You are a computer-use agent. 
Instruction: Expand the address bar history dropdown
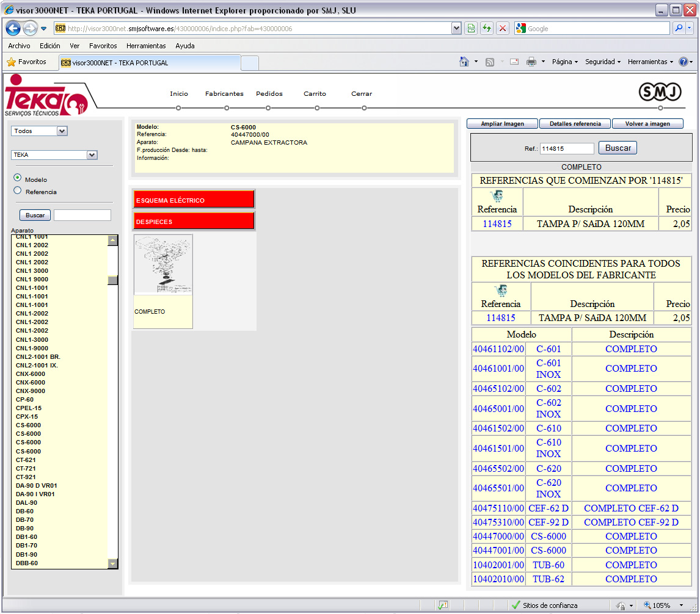[456, 29]
